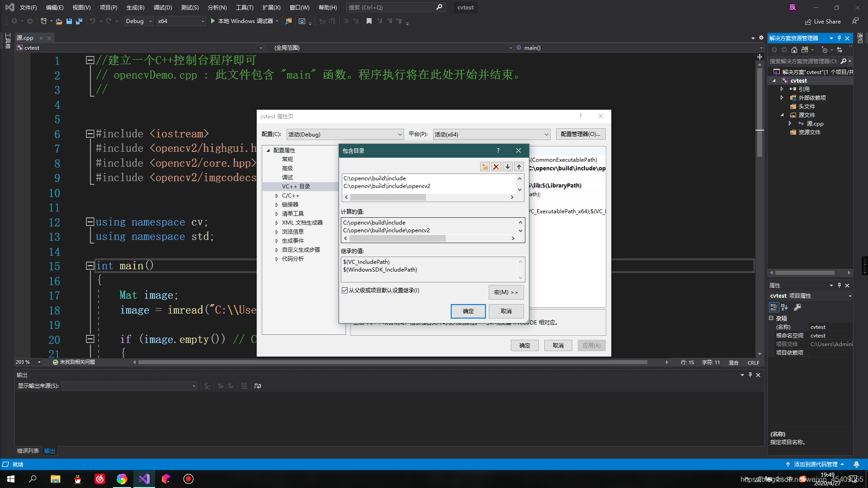Click the Sync with Active Document icon

point(840,50)
